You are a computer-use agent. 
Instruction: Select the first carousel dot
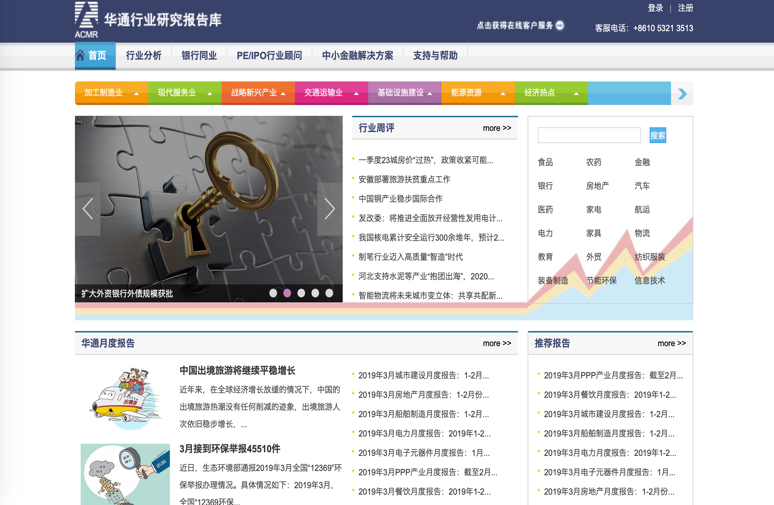point(273,293)
